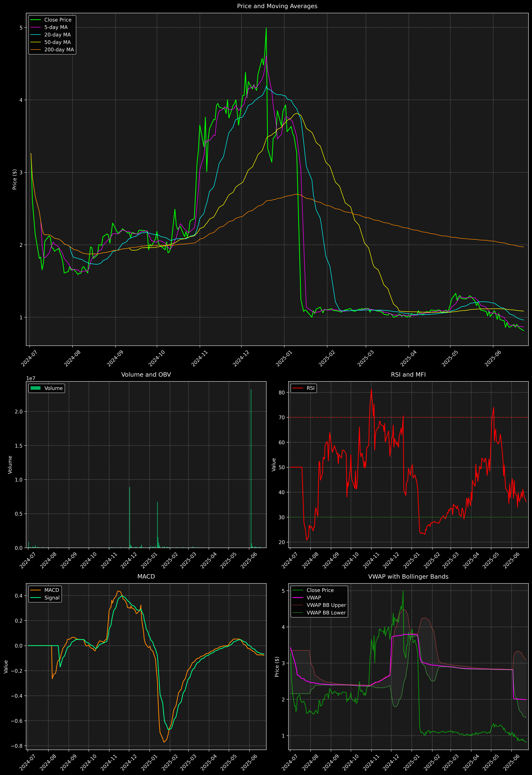Click the 'Price ($)' axis label of the VWAP chart
This screenshot has width=532, height=775.
coord(277,667)
